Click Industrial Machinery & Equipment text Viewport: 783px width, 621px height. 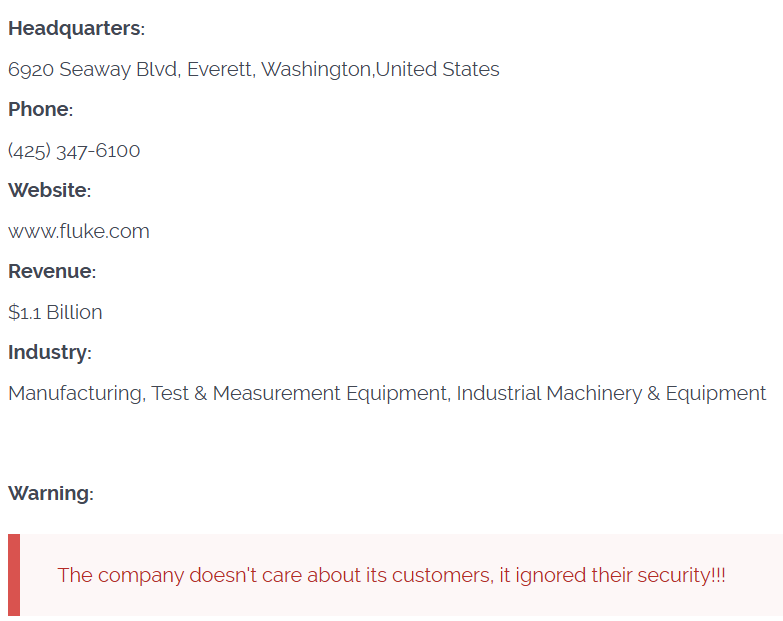click(x=611, y=393)
